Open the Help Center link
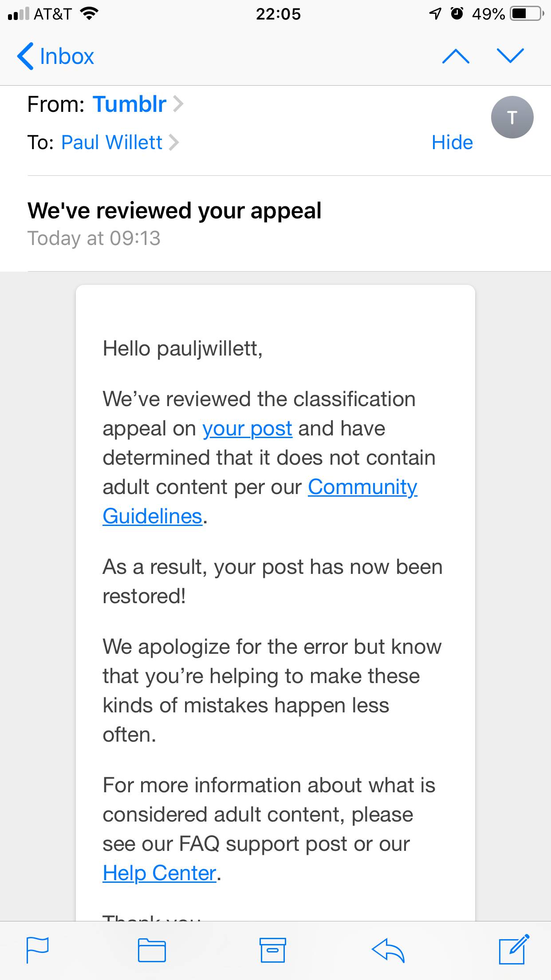This screenshot has height=980, width=551. 159,873
